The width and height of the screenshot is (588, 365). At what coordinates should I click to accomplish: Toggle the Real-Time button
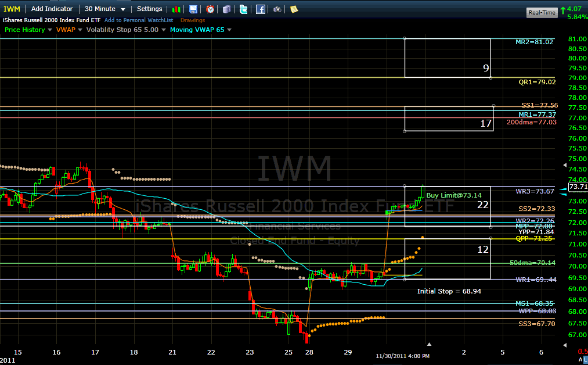pos(542,12)
